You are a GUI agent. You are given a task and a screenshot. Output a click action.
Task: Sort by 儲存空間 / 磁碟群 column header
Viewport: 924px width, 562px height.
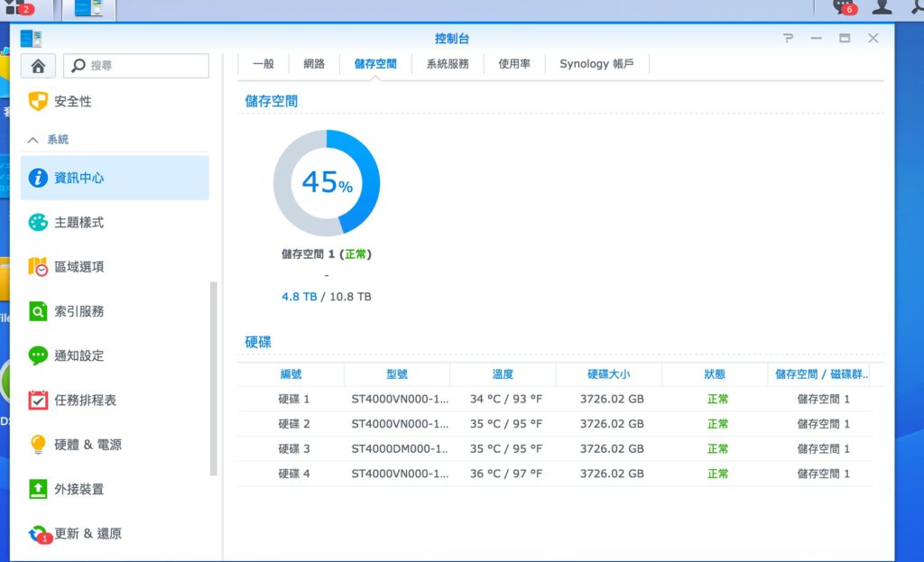[x=821, y=374]
